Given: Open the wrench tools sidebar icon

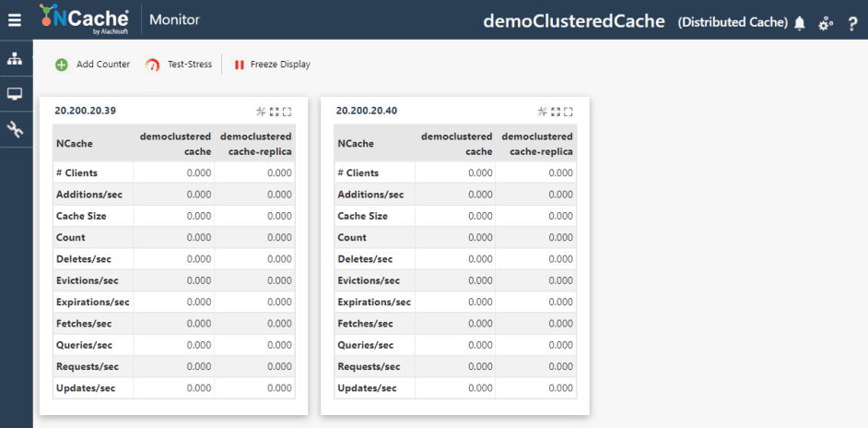Looking at the screenshot, I should (15, 130).
